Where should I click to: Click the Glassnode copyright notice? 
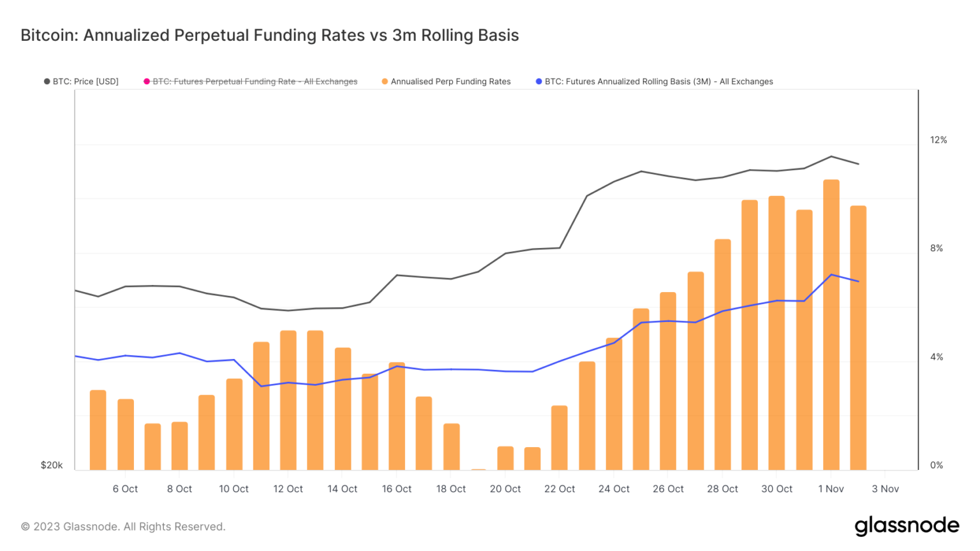(123, 527)
